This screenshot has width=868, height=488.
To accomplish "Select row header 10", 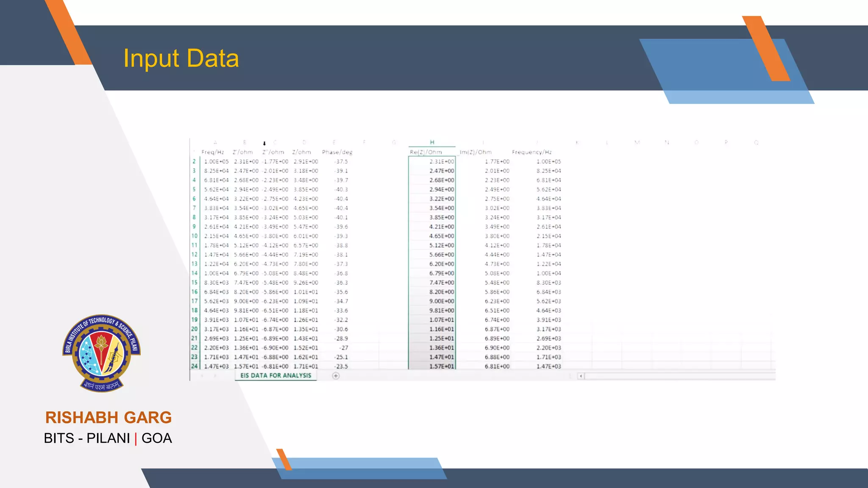I will (x=194, y=236).
